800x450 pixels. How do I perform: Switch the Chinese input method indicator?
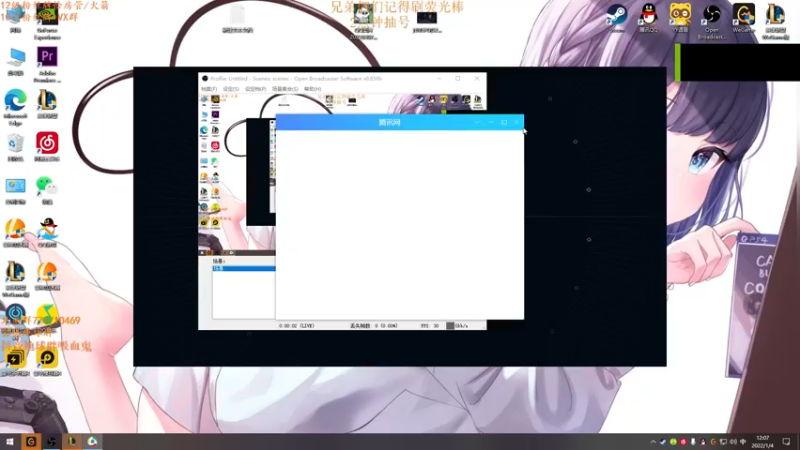click(743, 442)
